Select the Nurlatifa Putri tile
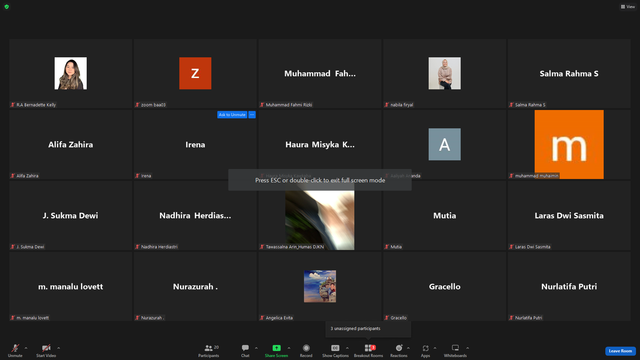The image size is (640, 360). tap(569, 287)
